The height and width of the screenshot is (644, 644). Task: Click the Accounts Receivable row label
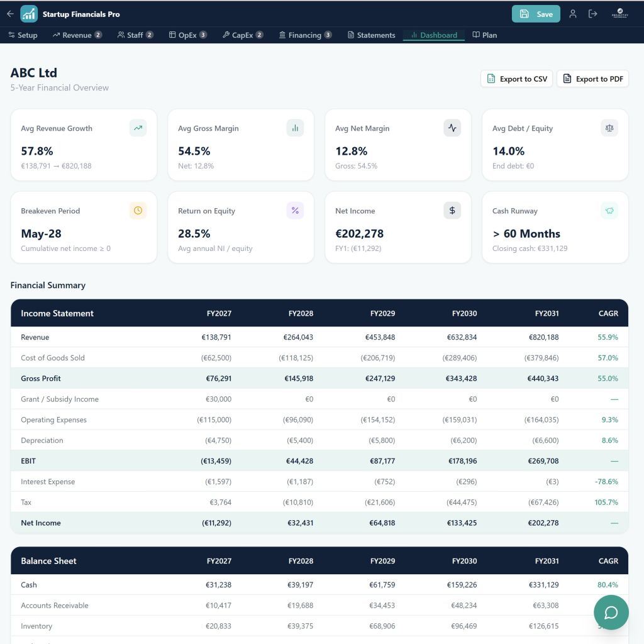55,606
